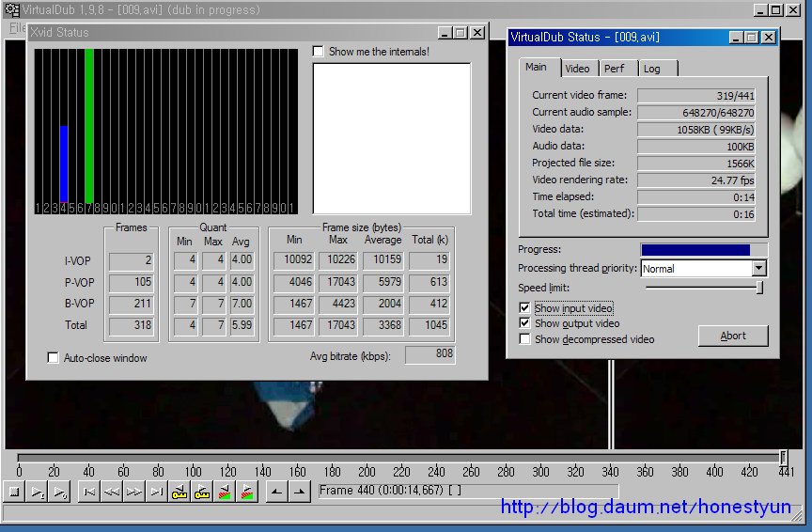Close the VirtualDub Status dialog
The width and height of the screenshot is (812, 532).
click(x=769, y=38)
